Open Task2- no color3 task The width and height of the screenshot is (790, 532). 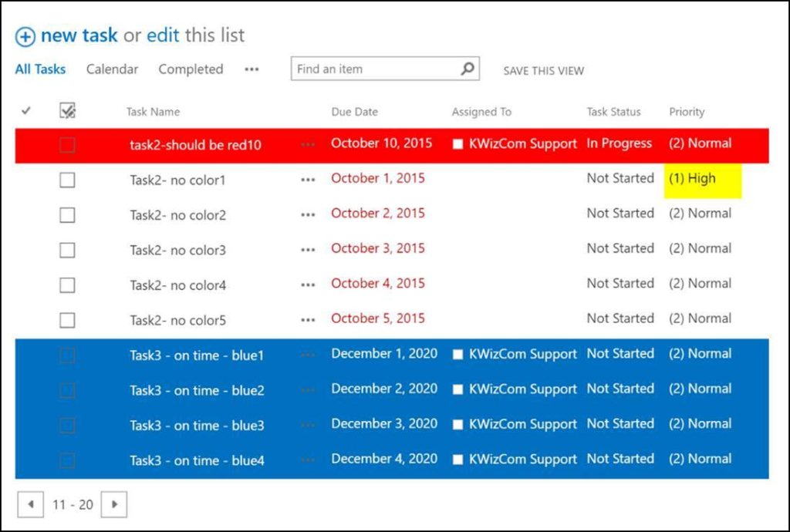point(177,250)
